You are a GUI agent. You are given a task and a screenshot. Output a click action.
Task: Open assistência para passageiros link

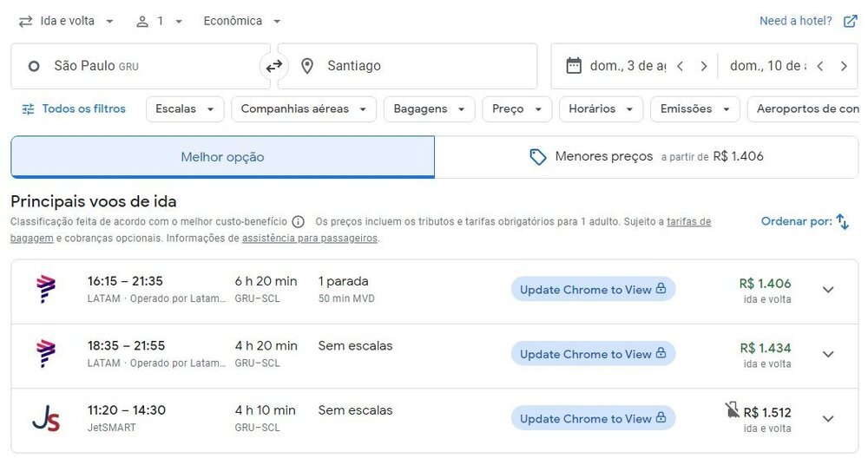click(310, 238)
